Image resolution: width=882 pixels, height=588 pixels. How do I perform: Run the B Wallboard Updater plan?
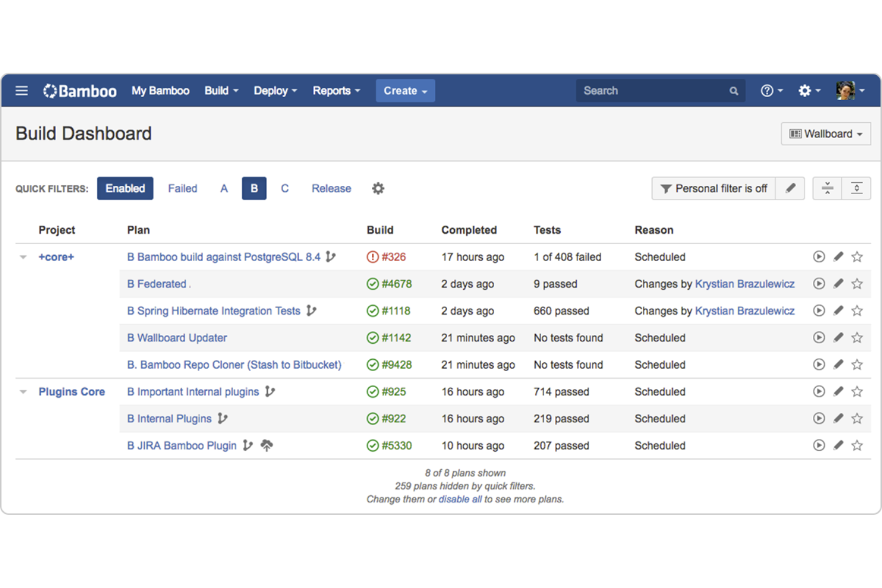click(x=819, y=337)
